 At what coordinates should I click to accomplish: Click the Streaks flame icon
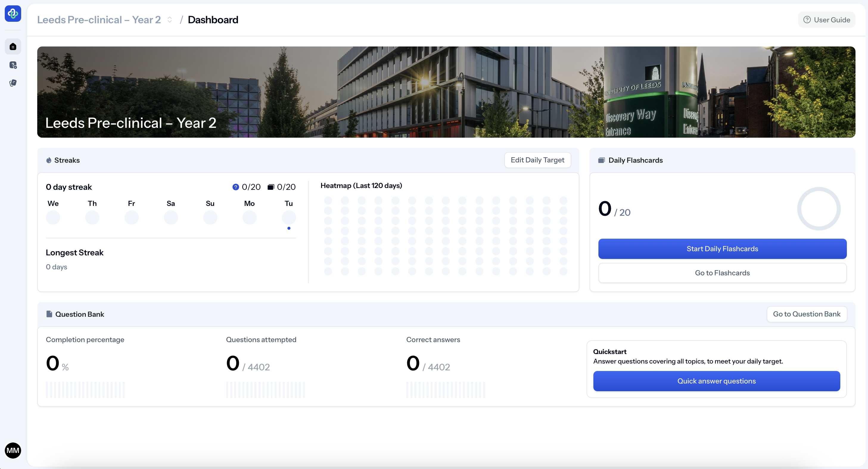coord(49,160)
